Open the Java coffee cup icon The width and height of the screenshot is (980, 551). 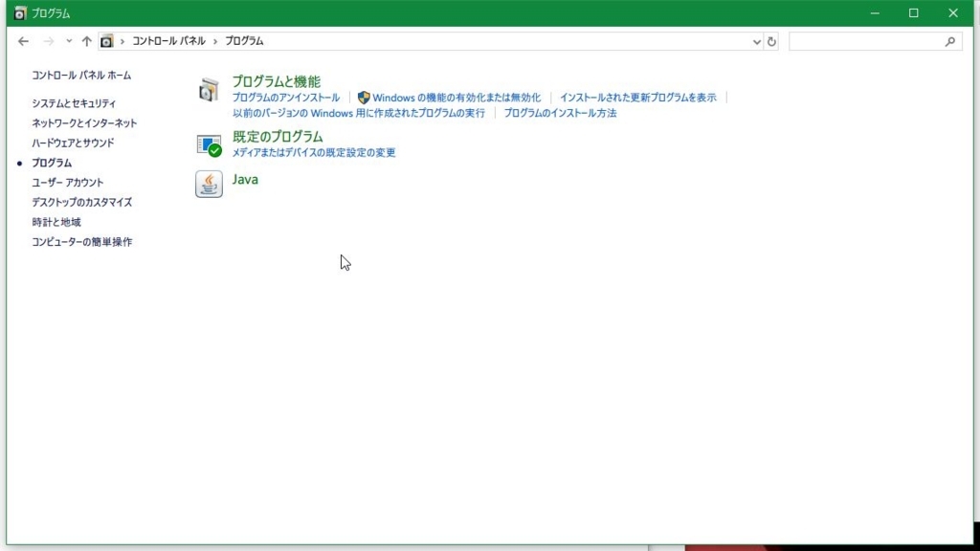coord(209,185)
